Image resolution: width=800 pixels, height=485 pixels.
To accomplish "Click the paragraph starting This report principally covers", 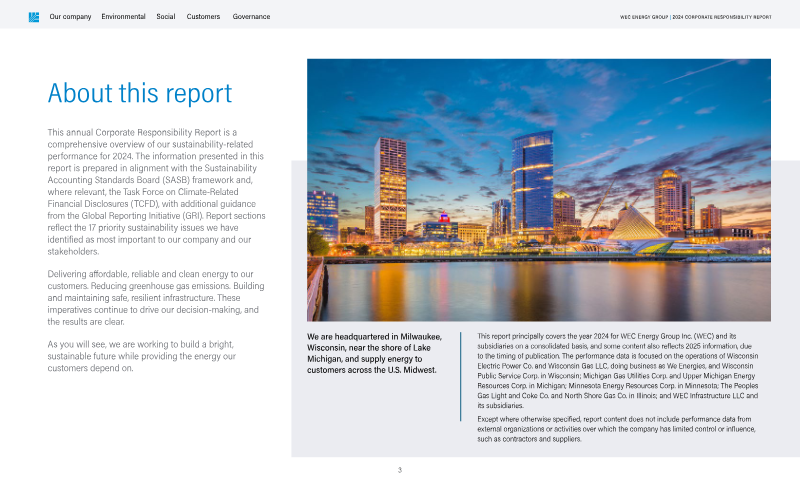I will pos(617,371).
